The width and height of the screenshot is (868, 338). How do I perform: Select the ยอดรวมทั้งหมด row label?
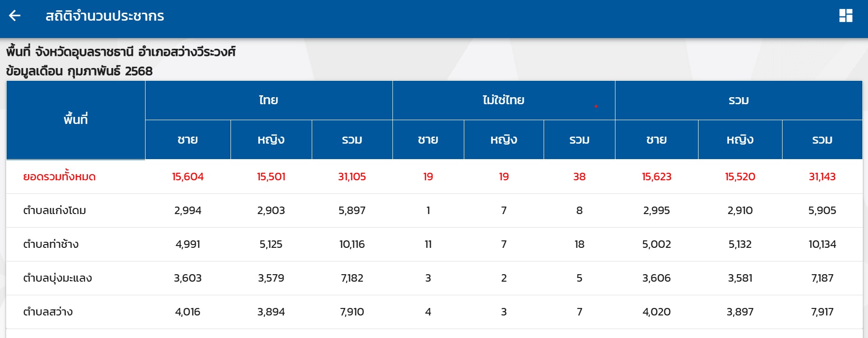[x=59, y=177]
